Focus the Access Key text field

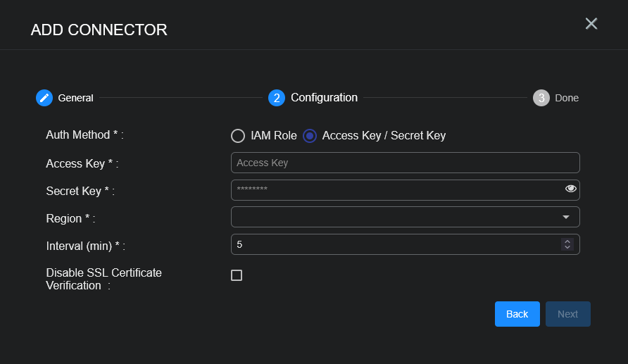405,163
